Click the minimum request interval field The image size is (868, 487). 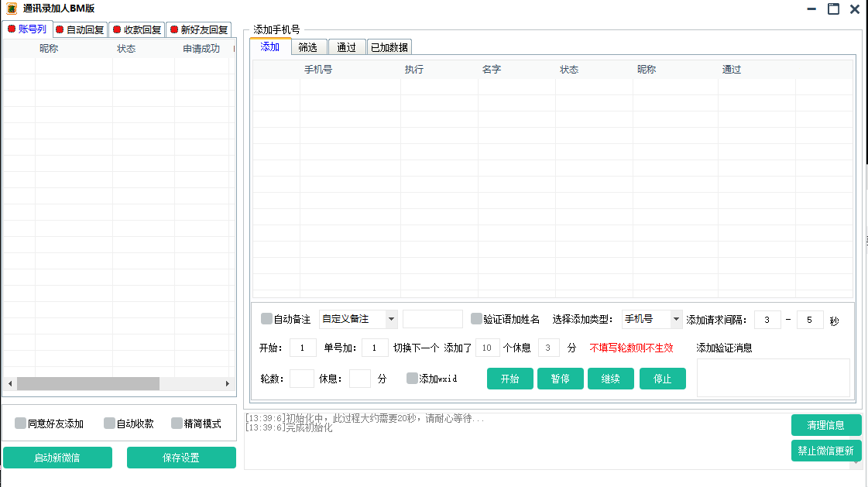(768, 319)
